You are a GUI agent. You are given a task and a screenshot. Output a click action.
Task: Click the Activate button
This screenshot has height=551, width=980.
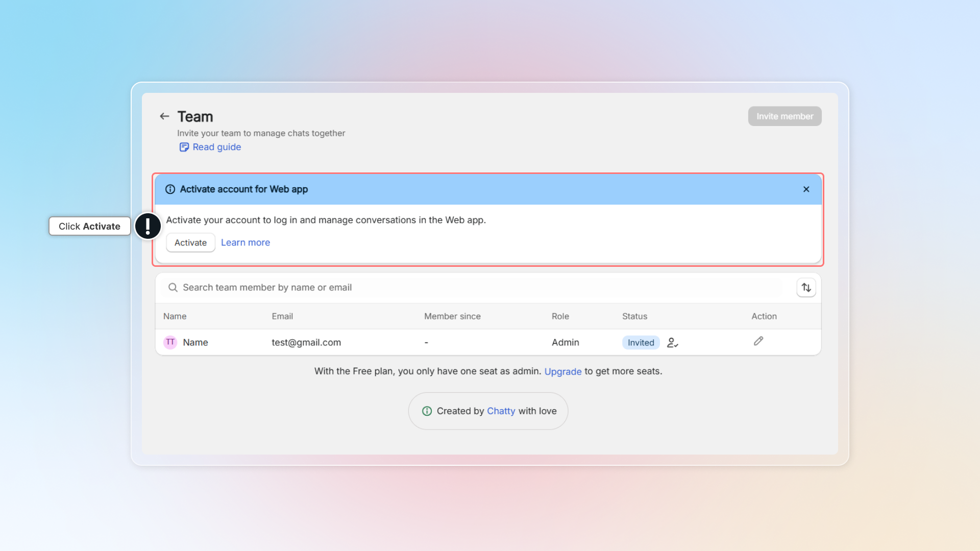(190, 243)
